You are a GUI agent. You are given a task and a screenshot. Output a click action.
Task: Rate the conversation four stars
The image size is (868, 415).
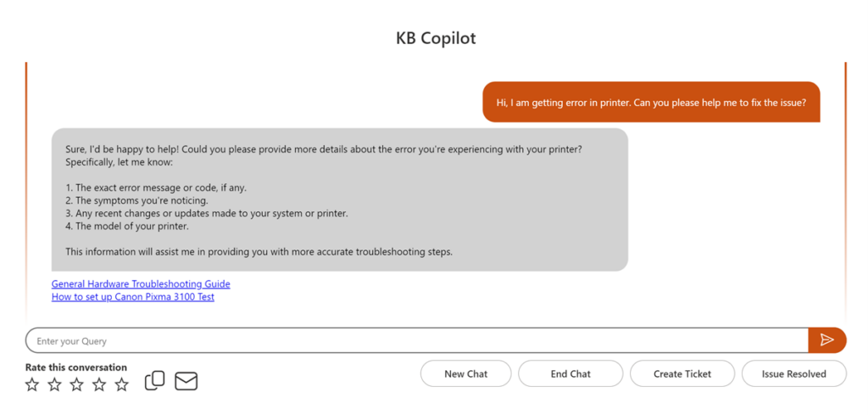pos(99,384)
